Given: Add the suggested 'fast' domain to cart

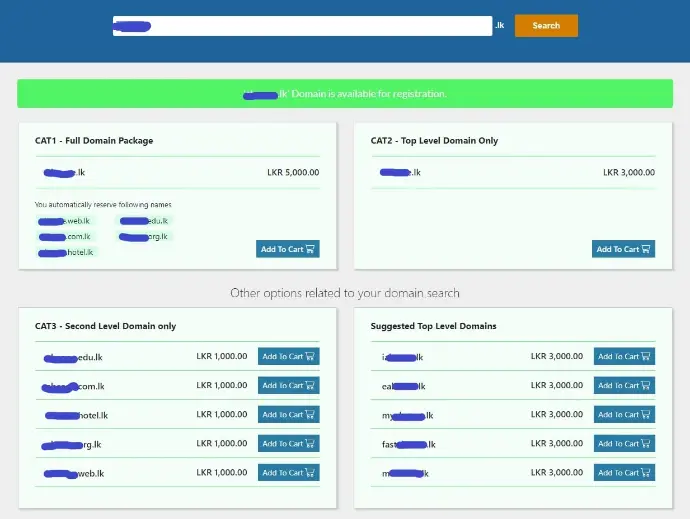Looking at the screenshot, I should click(x=624, y=443).
